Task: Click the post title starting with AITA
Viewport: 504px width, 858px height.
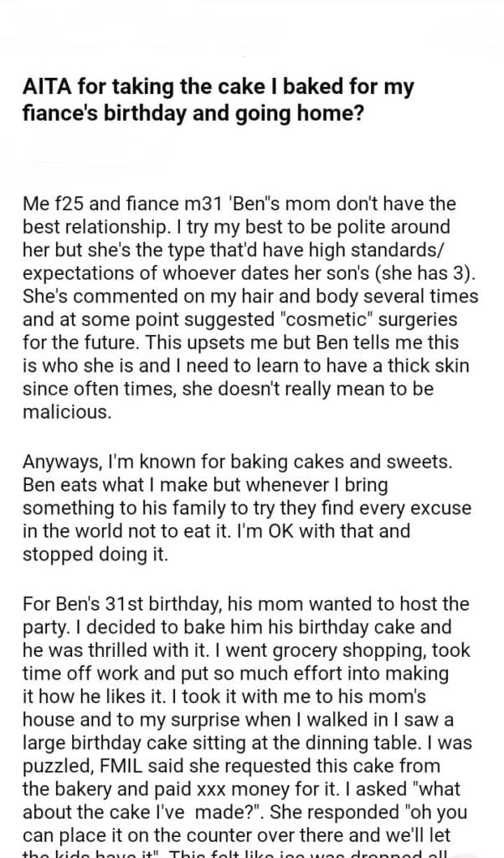Action: coord(218,99)
